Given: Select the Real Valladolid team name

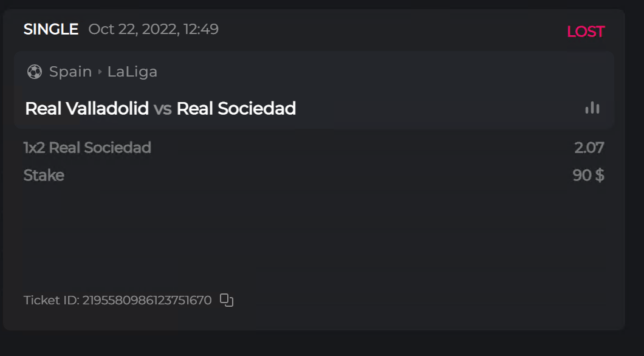Looking at the screenshot, I should (87, 109).
